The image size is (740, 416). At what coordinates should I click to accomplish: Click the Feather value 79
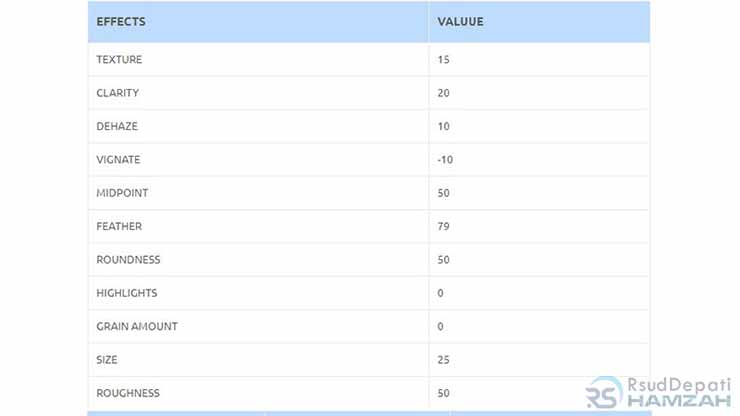pyautogui.click(x=443, y=226)
